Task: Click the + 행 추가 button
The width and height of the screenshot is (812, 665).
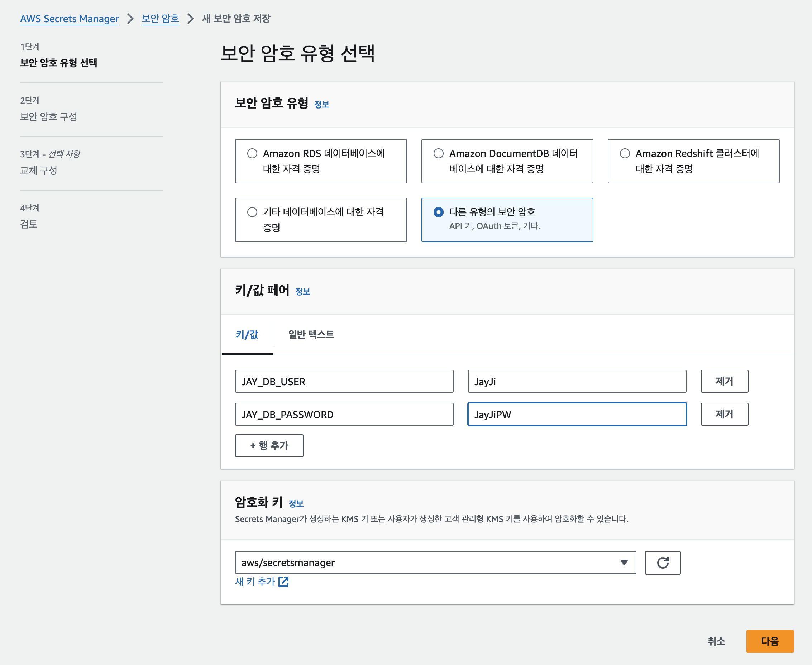Action: (269, 445)
